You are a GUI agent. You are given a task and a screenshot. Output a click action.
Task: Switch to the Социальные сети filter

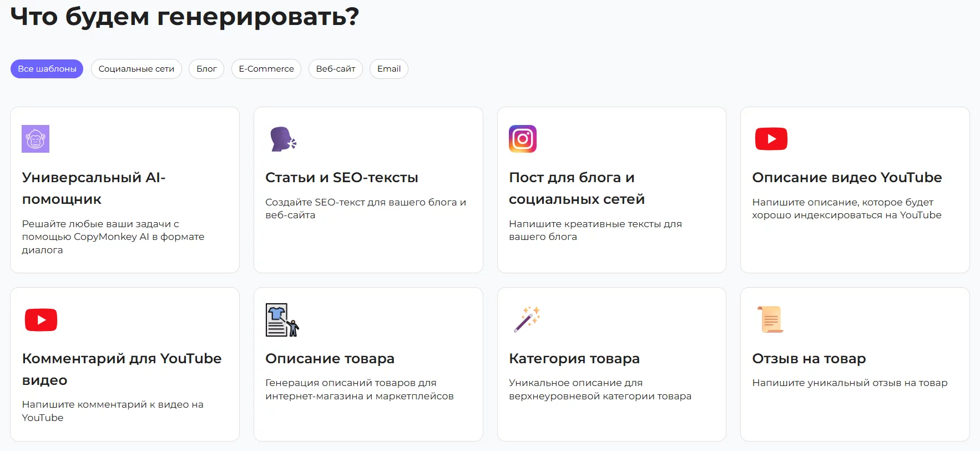(x=137, y=69)
